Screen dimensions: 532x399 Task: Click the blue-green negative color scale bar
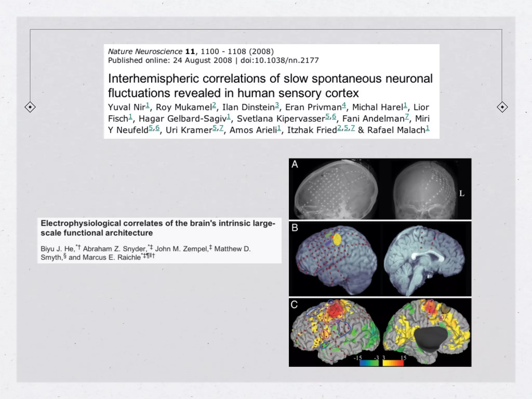point(369,363)
